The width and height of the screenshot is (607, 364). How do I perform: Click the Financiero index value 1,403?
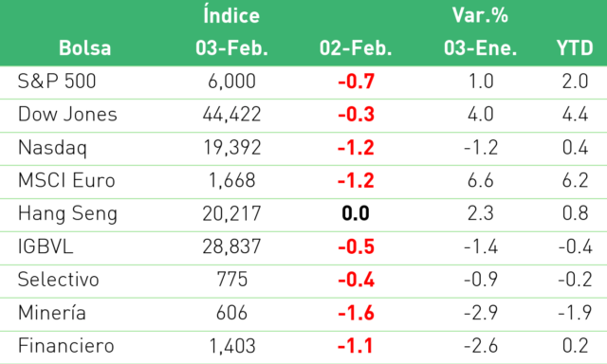(231, 346)
